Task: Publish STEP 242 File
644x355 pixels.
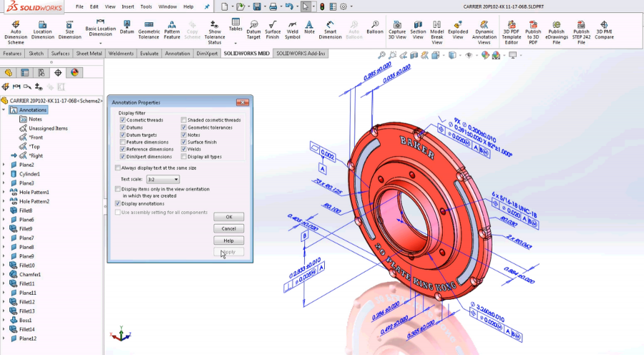Action: pos(581,32)
